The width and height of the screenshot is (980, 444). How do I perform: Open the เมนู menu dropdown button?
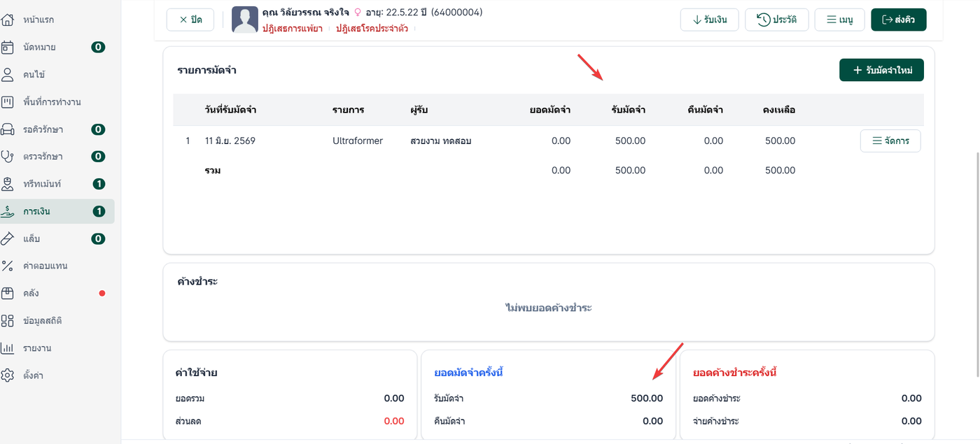840,20
